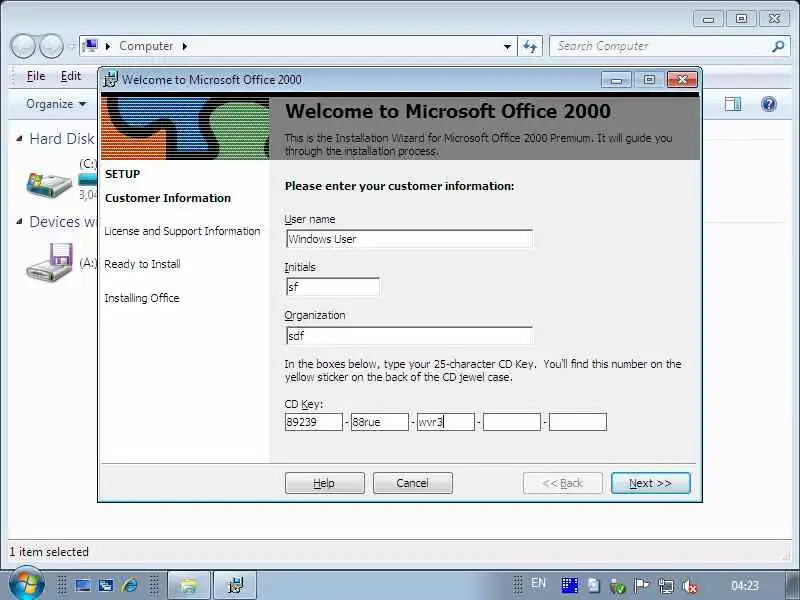800x600 pixels.
Task: Collapse the Devices group
Action: (x=19, y=221)
